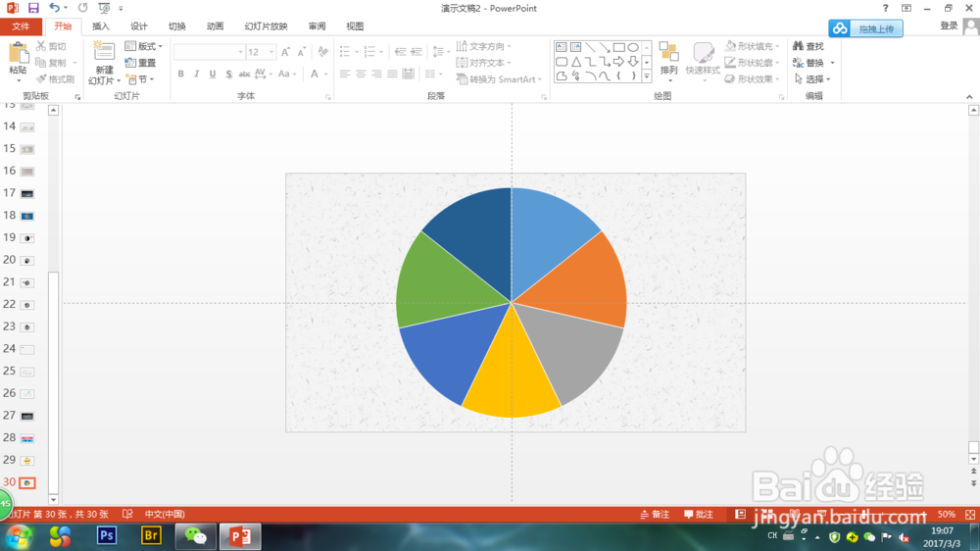980x551 pixels.
Task: Toggle Strikethrough formatting
Action: point(244,74)
